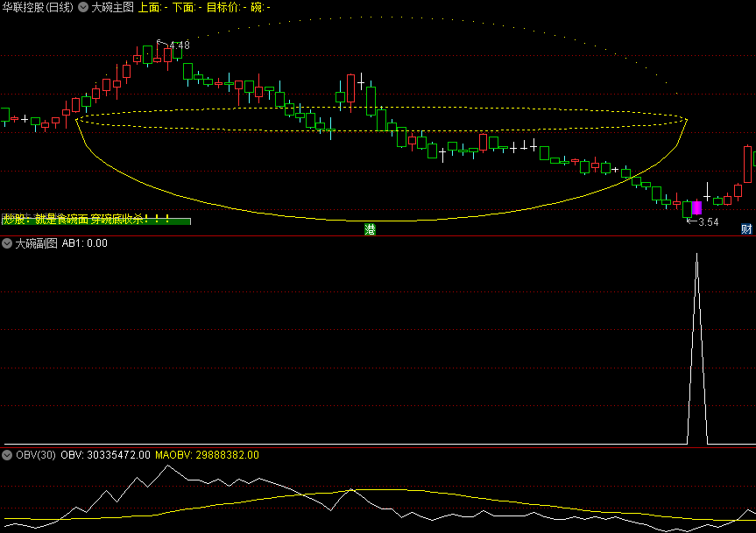Click the 大碗主图 indicator name
This screenshot has width=756, height=533.
[x=112, y=7]
